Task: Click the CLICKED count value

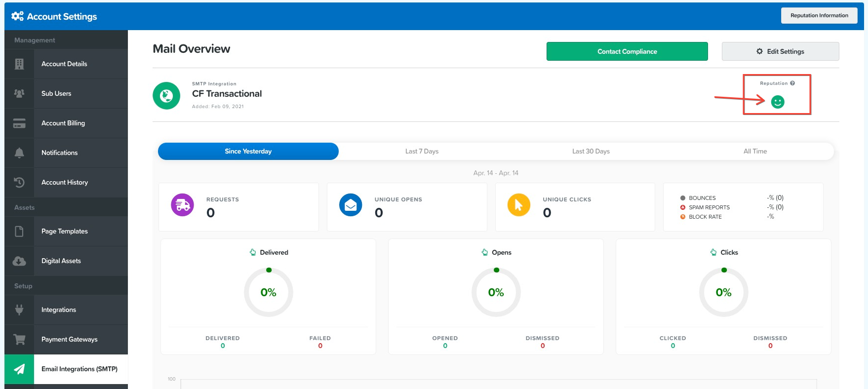Action: click(672, 346)
